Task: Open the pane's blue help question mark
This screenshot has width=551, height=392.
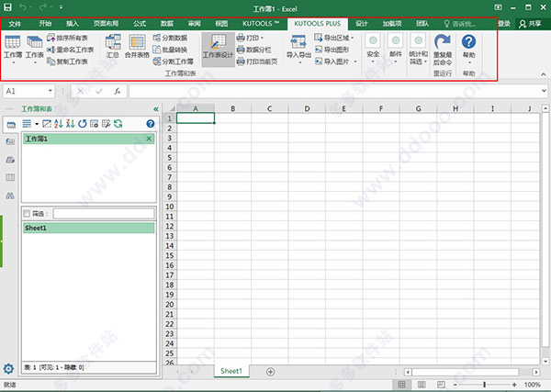Action: 151,124
